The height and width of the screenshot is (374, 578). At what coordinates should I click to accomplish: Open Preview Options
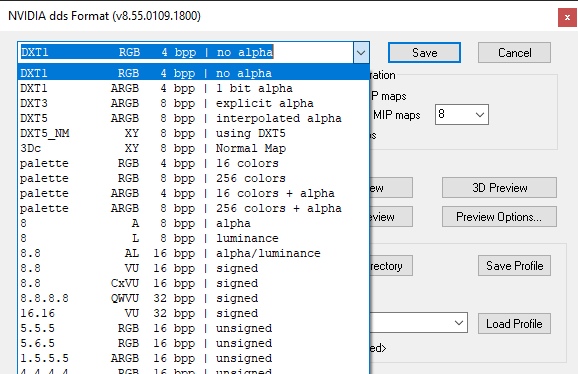[x=499, y=217]
